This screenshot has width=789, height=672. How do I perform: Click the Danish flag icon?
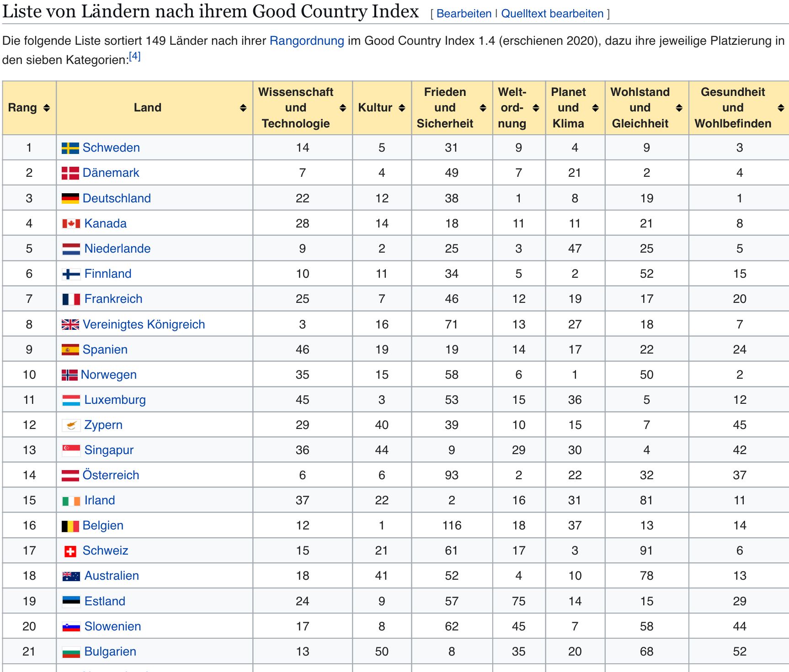(70, 173)
